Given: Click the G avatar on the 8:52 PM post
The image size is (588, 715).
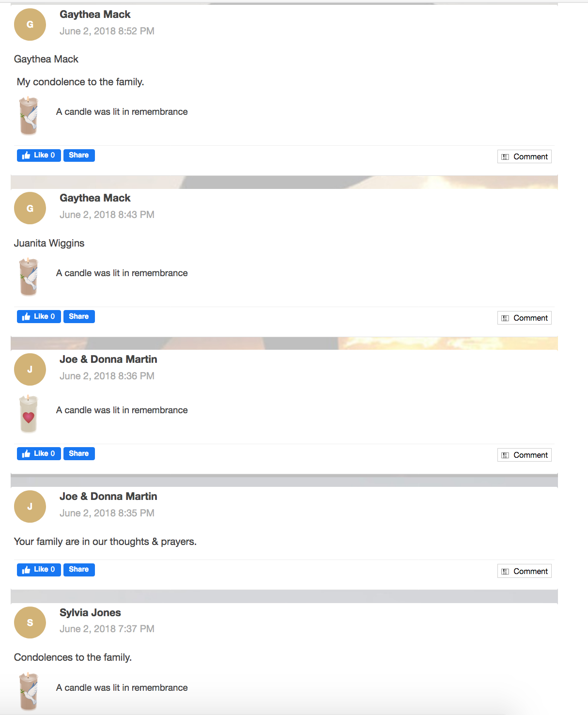Looking at the screenshot, I should click(x=30, y=25).
